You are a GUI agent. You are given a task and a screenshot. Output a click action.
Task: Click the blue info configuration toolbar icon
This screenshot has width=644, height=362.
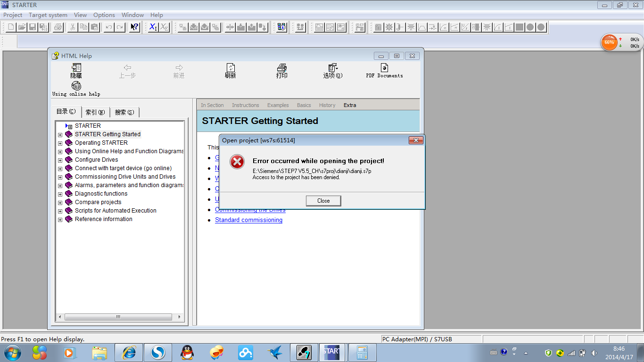point(281,27)
